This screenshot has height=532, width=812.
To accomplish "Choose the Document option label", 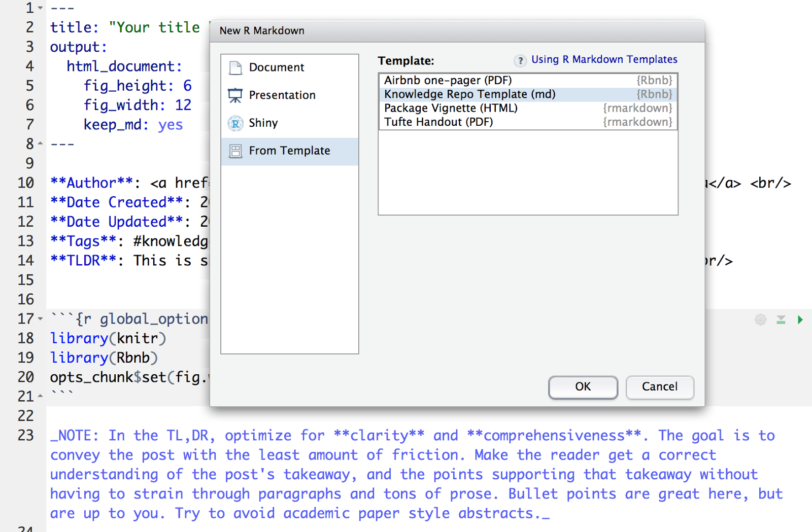I will pos(277,67).
